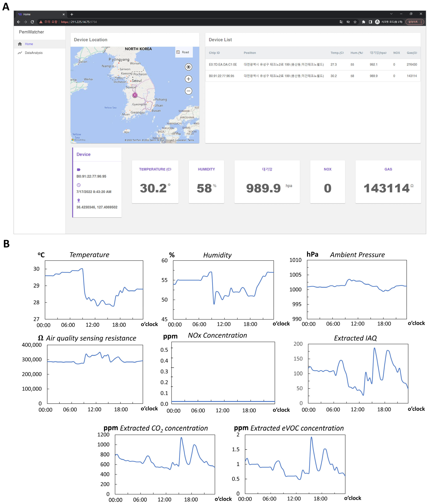This screenshot has height=504, width=430.
Task: Bookmark this page with star icon
Action: pos(355,22)
